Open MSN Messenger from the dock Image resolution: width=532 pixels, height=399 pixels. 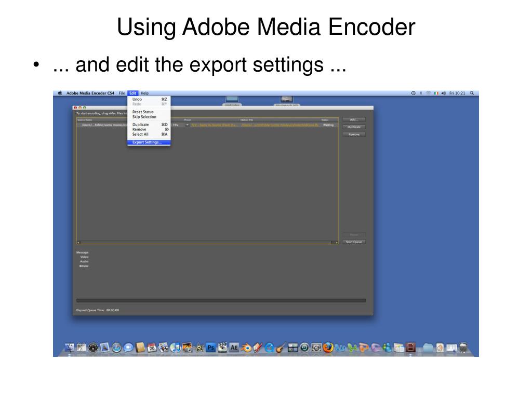coord(387,348)
